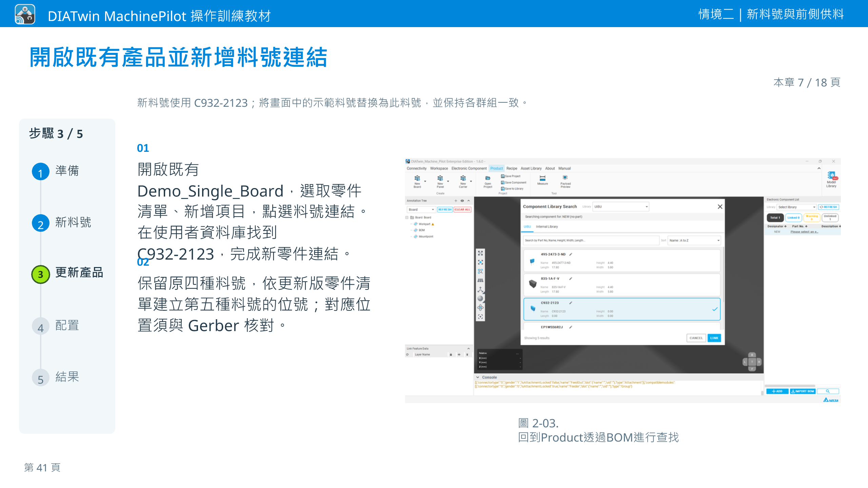Click the New Board icon
Image resolution: width=868 pixels, height=488 pixels.
(417, 179)
